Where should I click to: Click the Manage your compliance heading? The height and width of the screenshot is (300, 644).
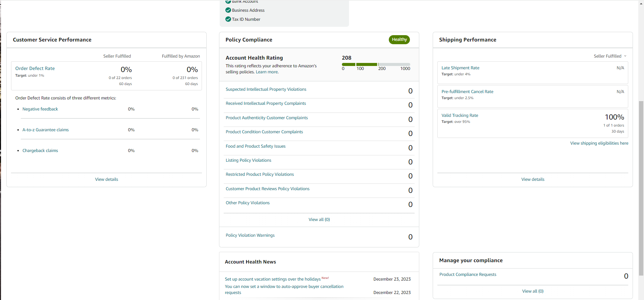(x=471, y=260)
